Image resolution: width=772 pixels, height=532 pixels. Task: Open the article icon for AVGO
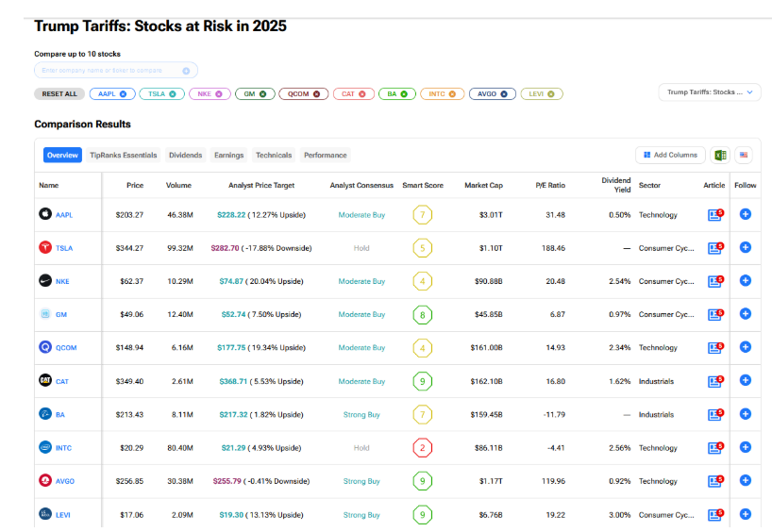[x=715, y=481]
